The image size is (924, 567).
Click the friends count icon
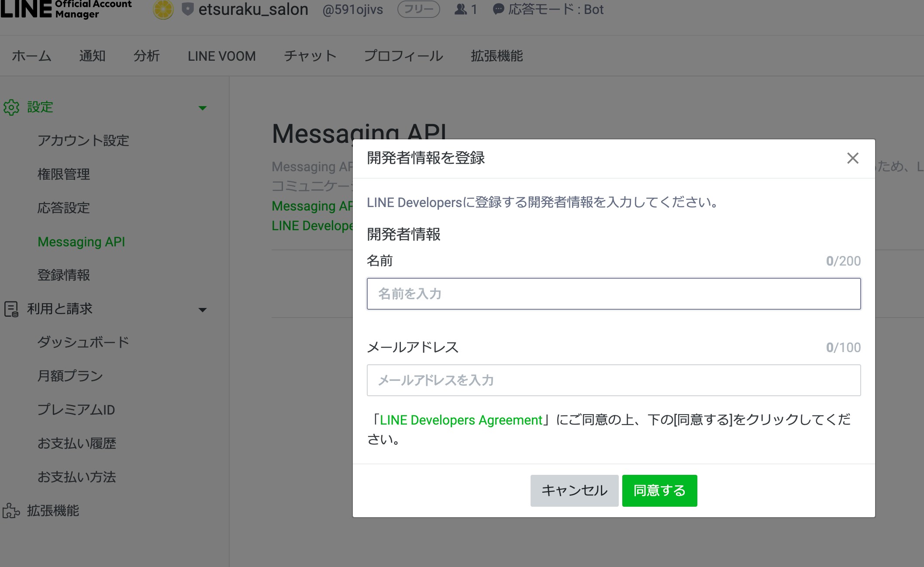click(460, 9)
